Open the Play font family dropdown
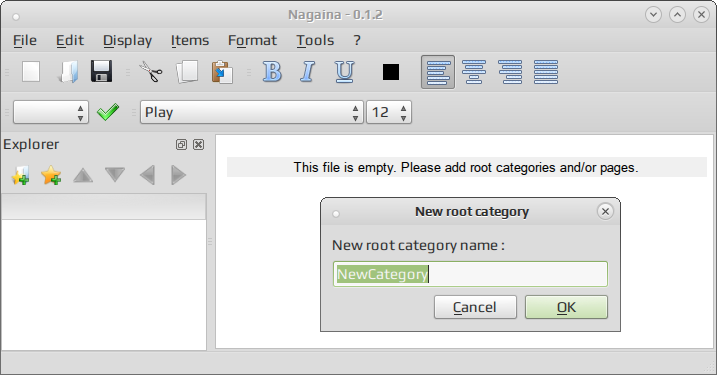 pyautogui.click(x=251, y=112)
